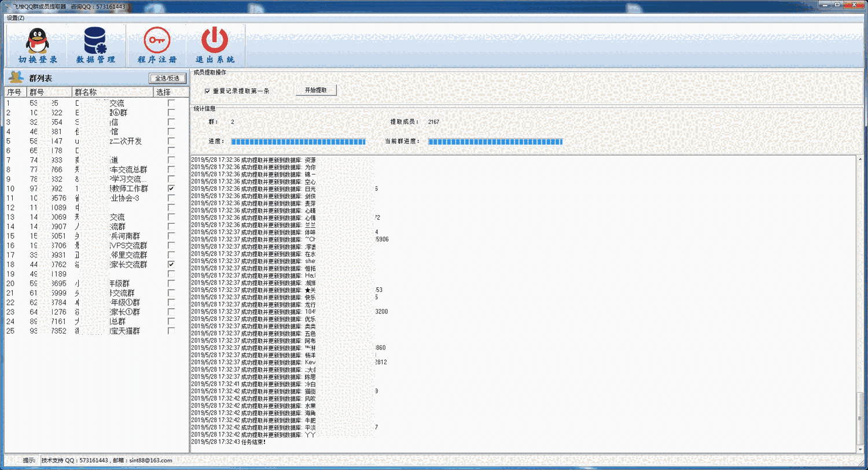Select the 邻里交流群 group name cell

(113, 255)
